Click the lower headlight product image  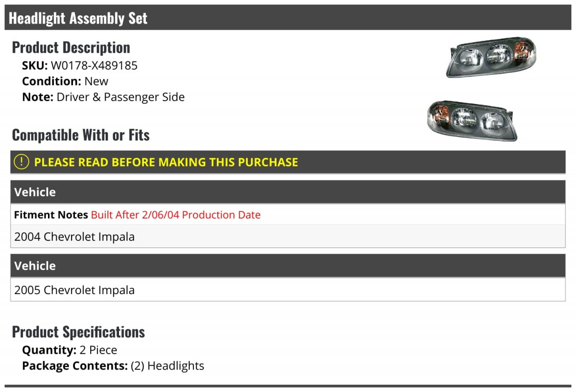point(471,120)
